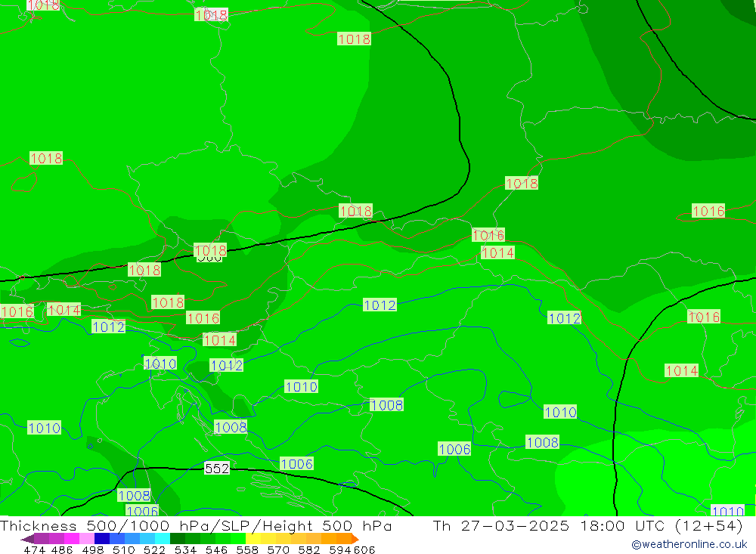Open the weatheronline.co.uk copyright link
Screen dimensions: 756x554
pyautogui.click(x=689, y=544)
